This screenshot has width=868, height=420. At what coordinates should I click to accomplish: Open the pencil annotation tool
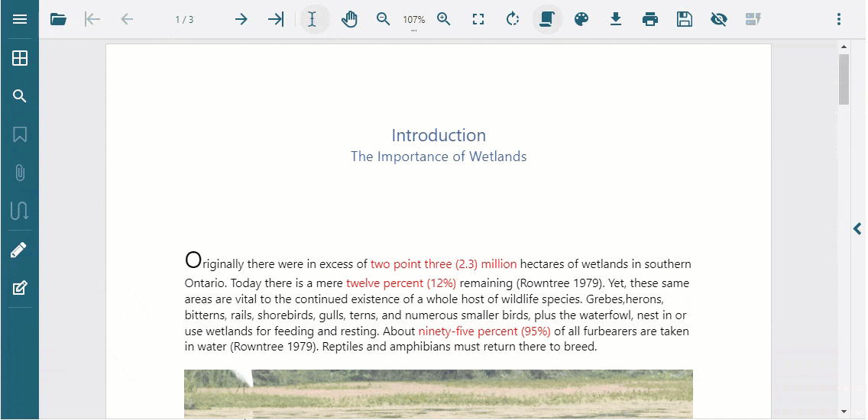click(18, 250)
